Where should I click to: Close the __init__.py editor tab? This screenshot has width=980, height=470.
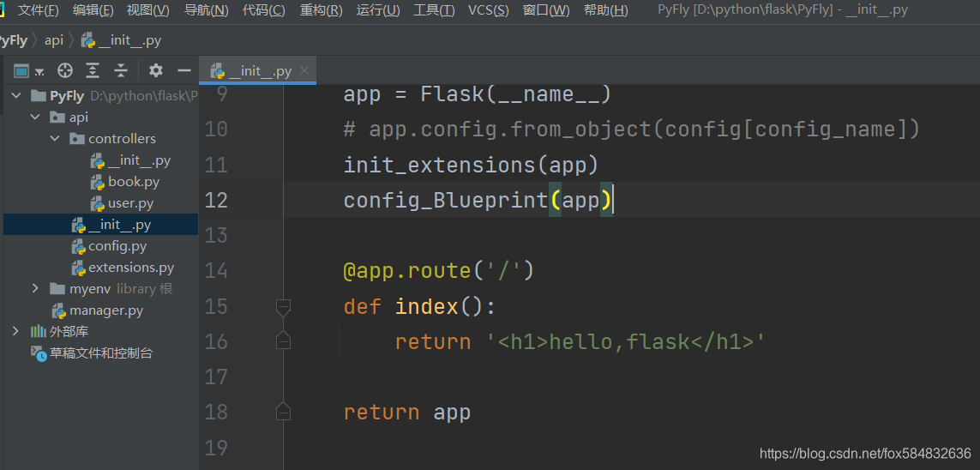click(304, 70)
